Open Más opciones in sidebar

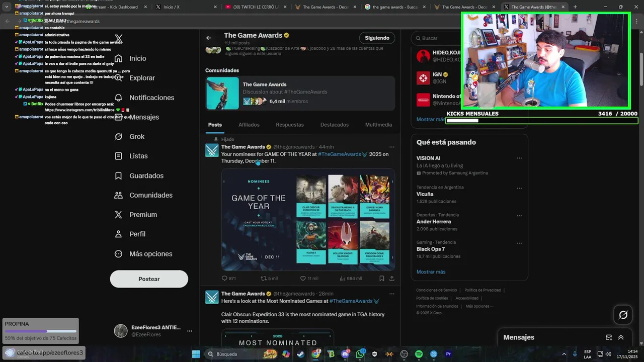[x=143, y=254]
